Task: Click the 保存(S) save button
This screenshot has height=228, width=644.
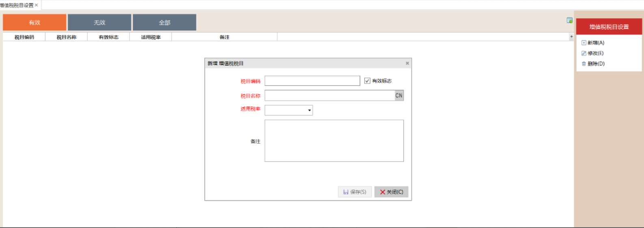Action: click(354, 192)
